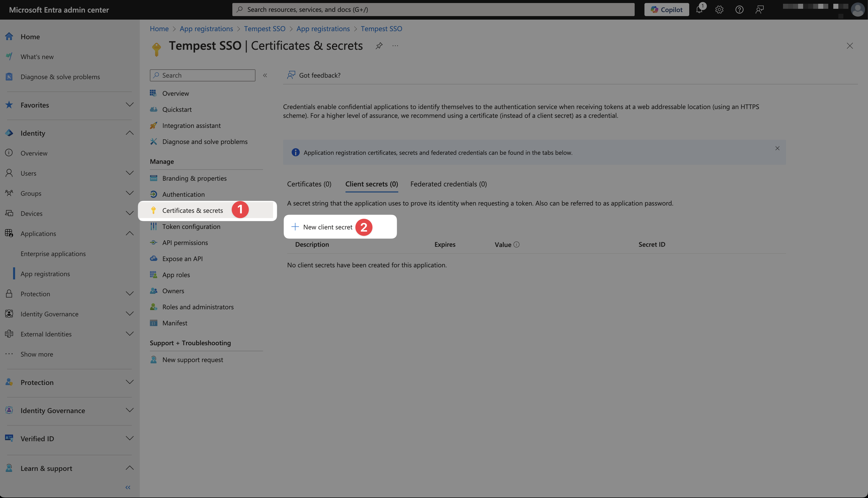Focus the top resources search box
This screenshot has width=868, height=498.
pos(433,10)
